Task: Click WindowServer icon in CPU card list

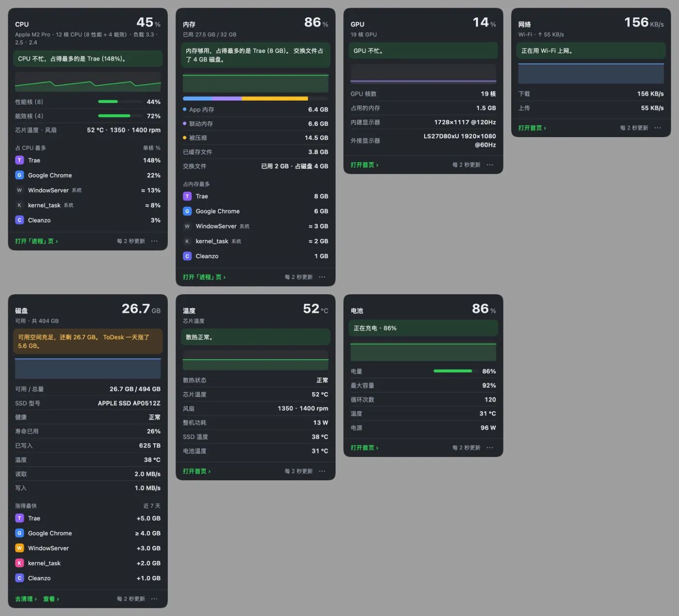Action: click(19, 190)
